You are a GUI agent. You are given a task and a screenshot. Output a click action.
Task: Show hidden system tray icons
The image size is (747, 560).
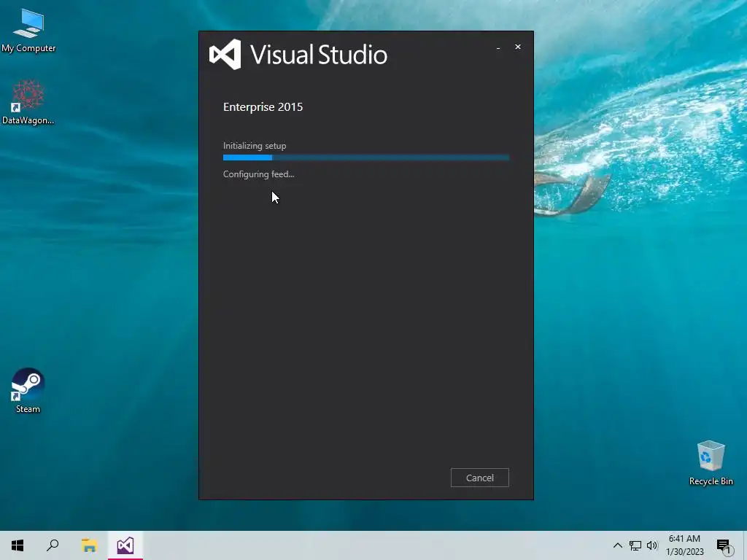tap(617, 545)
